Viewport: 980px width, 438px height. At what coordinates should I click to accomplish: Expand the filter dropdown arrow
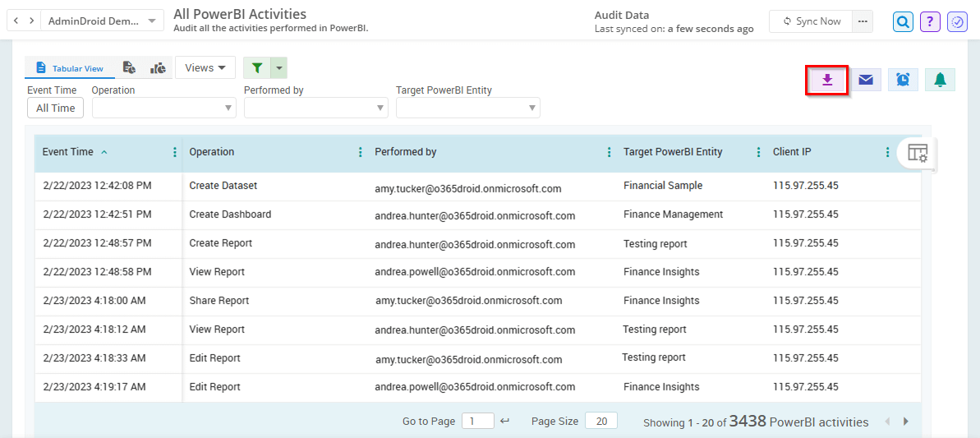pos(279,67)
